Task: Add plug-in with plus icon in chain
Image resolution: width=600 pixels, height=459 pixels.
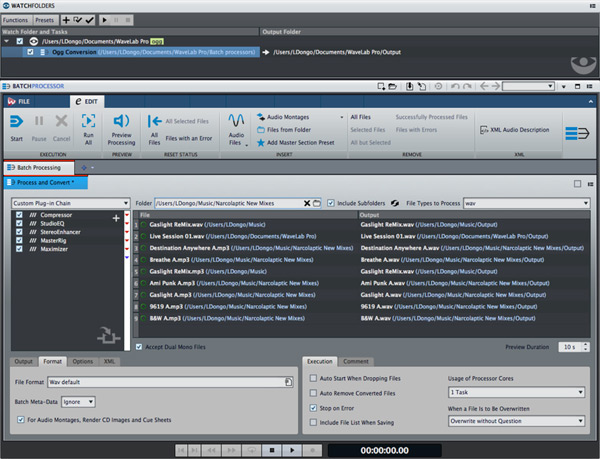Action: pyautogui.click(x=116, y=218)
